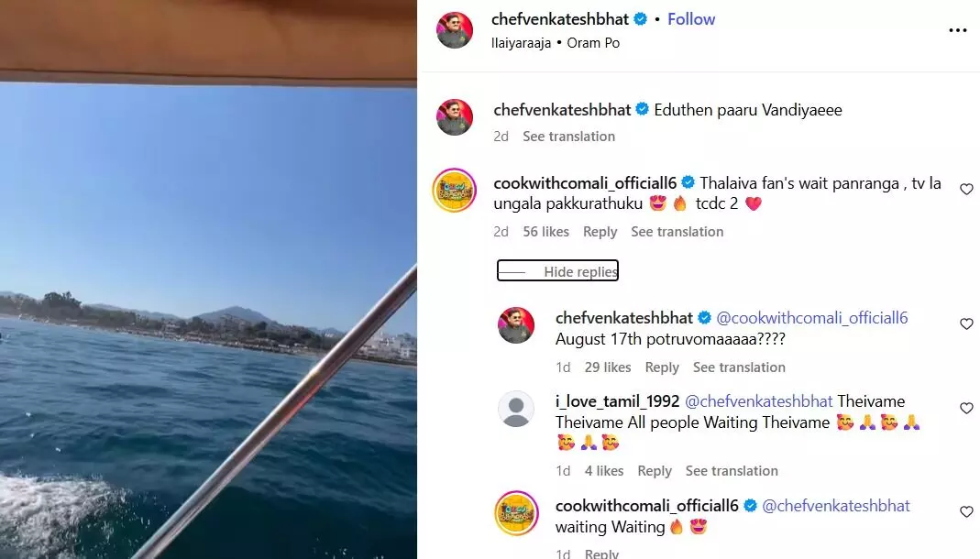
Task: View the i_love_tamil_1992 default avatar profile
Action: (x=516, y=409)
